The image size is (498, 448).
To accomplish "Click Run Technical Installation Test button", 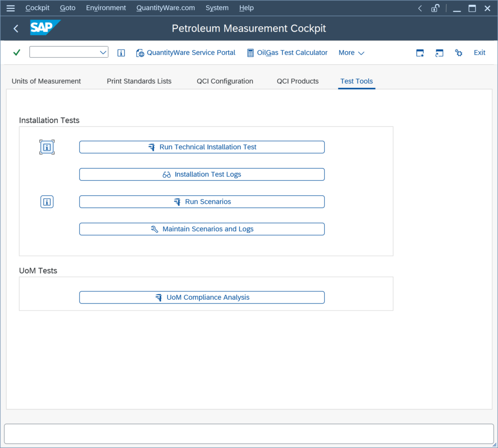I will (x=202, y=147).
